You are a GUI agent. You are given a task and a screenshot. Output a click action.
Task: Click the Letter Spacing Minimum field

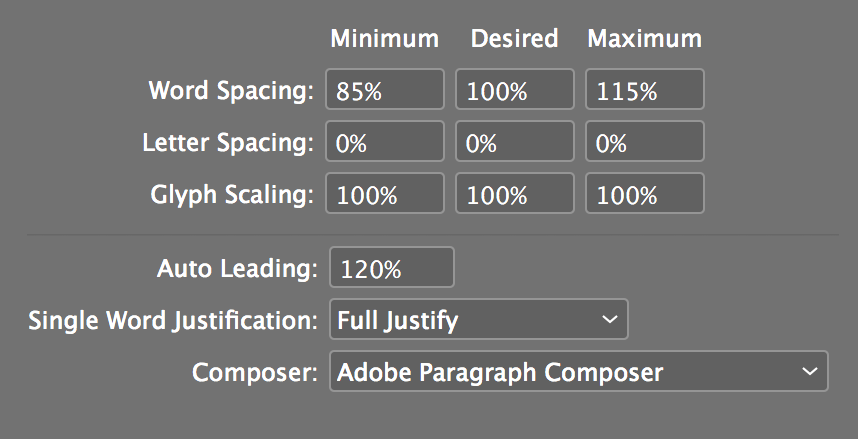(385, 142)
